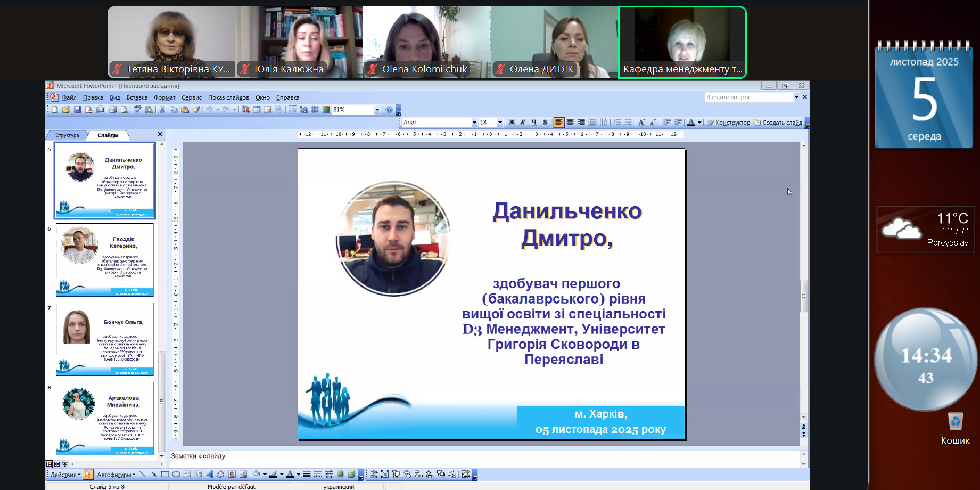This screenshot has height=490, width=980.
Task: Click the Создать слайд button
Action: tap(778, 123)
